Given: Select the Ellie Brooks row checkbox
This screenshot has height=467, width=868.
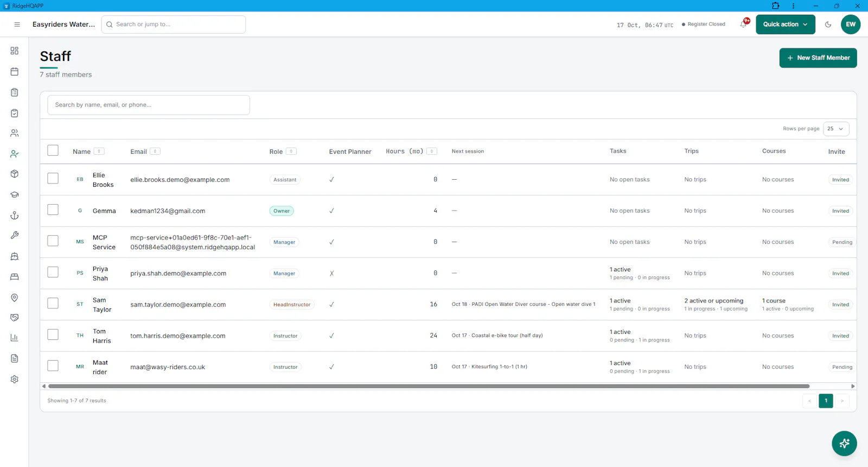Looking at the screenshot, I should [53, 178].
